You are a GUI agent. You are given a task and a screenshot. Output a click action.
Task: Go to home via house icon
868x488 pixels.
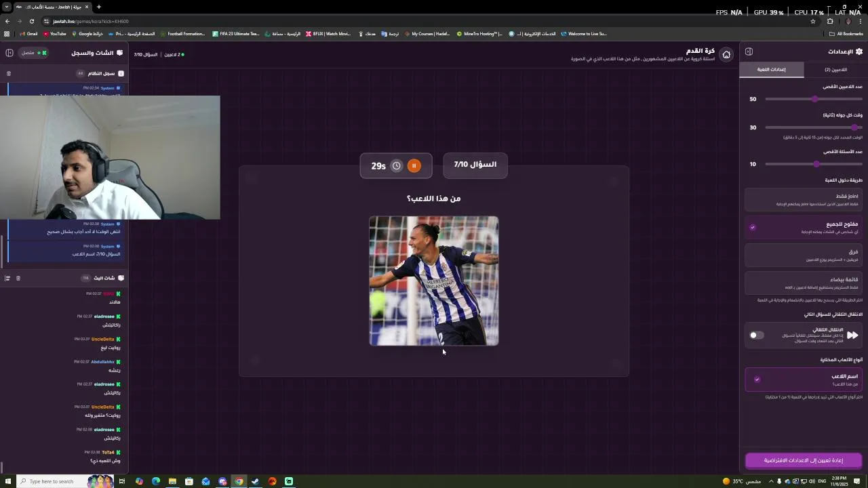(x=726, y=55)
